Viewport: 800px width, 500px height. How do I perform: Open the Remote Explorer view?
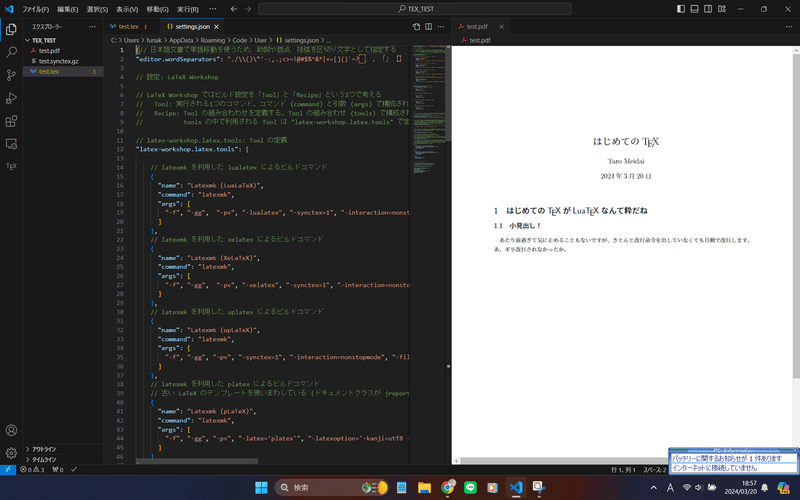pos(11,144)
